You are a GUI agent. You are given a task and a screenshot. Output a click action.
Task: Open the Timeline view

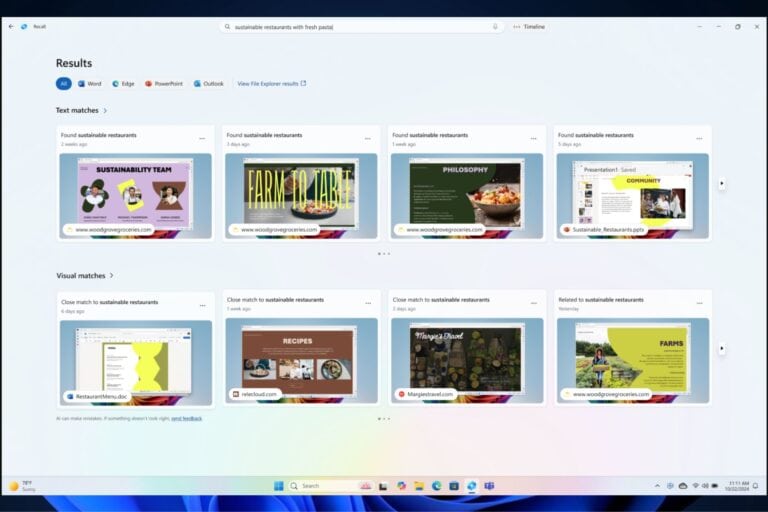click(x=529, y=26)
